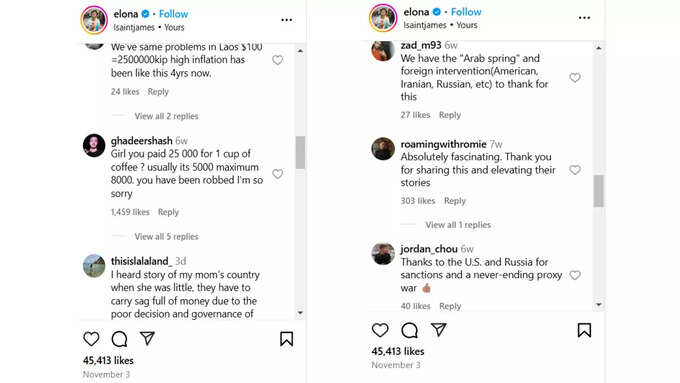Like jordan_chou's comment with heart
Screen dimensions: 680x383
click(575, 275)
